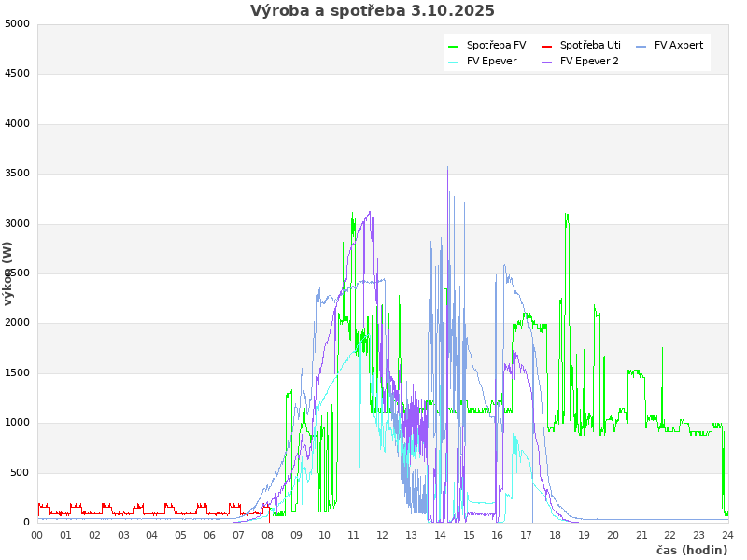Screen dimensions: 747x560
Task: Click the red Spotřeba Uti legend swatch
Action: 547,46
